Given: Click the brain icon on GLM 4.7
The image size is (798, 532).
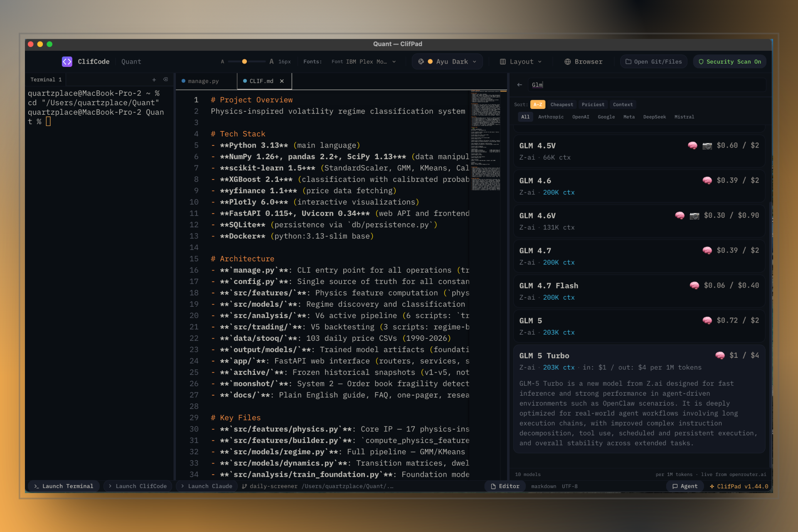Looking at the screenshot, I should click(707, 250).
